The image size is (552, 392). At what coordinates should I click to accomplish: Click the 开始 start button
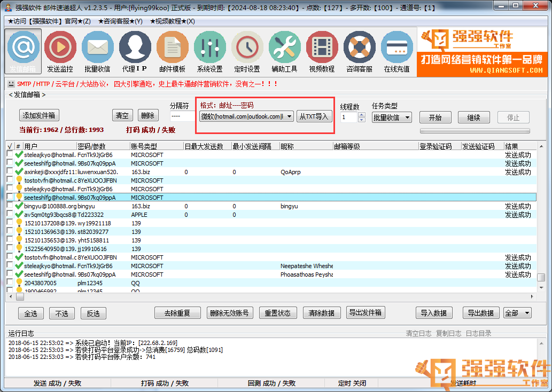tap(436, 117)
